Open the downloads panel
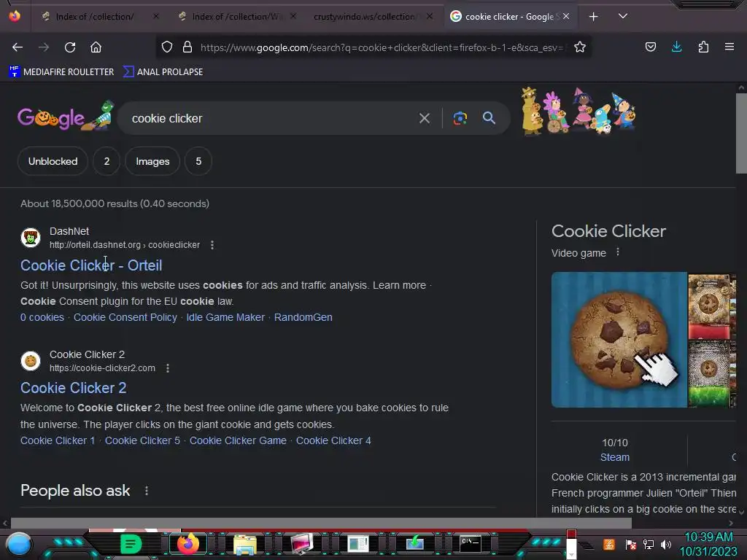747x560 pixels. pos(676,47)
